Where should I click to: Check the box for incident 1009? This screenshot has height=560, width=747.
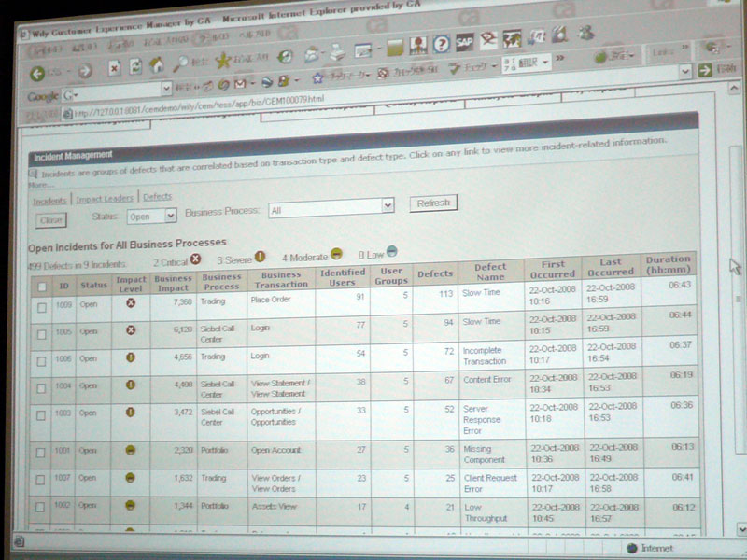click(42, 308)
